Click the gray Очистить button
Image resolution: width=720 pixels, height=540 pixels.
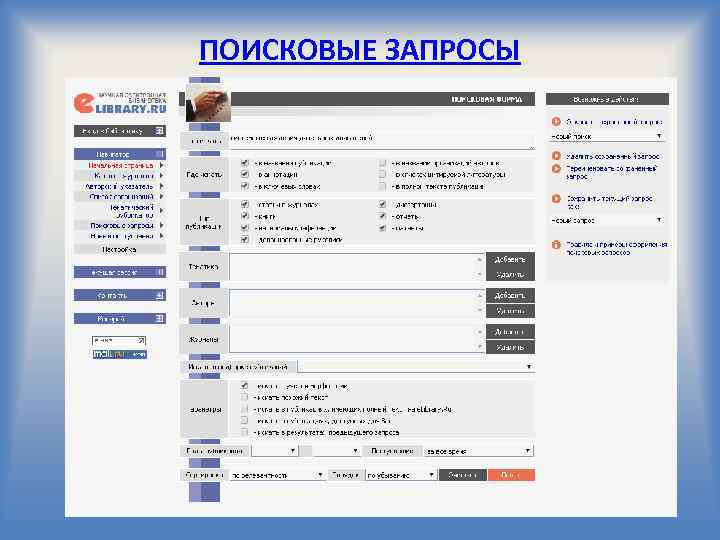462,475
